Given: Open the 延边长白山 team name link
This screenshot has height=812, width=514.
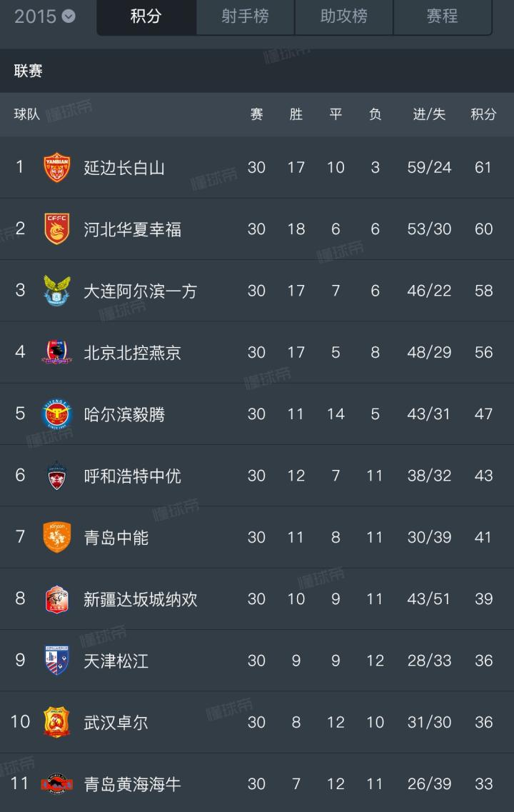Looking at the screenshot, I should coord(124,168).
